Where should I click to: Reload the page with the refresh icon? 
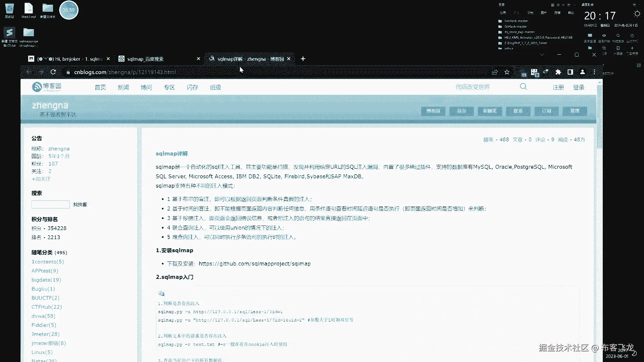(x=53, y=72)
